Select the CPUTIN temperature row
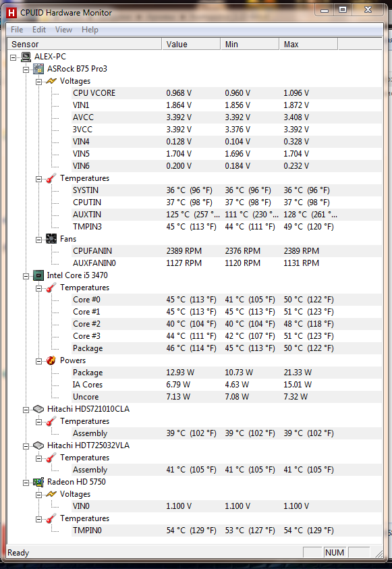Screen dimensions: 392x569 click(x=227, y=202)
